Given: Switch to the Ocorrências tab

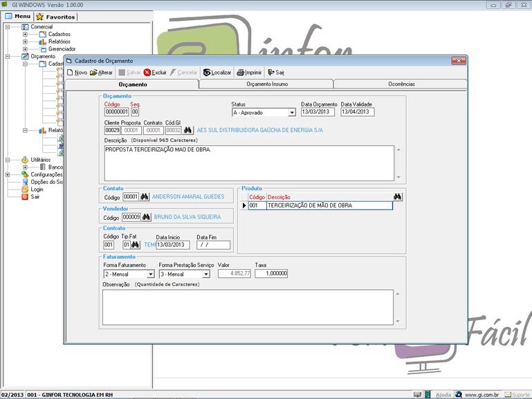Looking at the screenshot, I should point(401,84).
